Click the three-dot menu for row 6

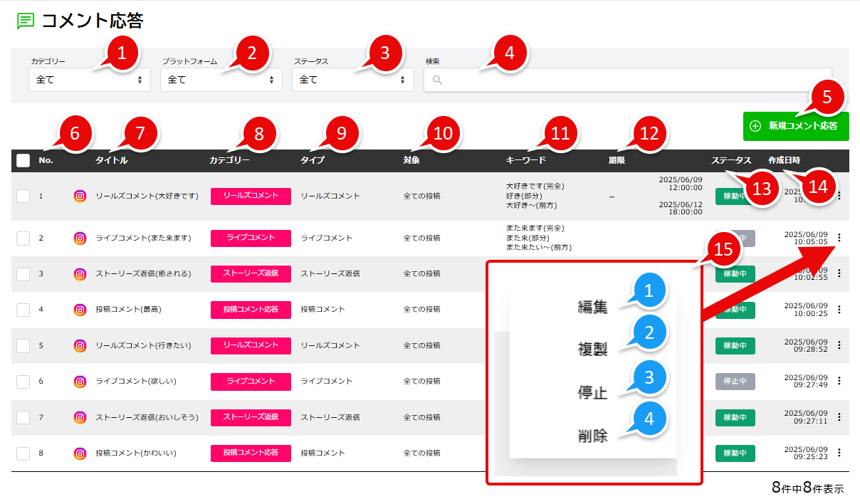point(839,382)
